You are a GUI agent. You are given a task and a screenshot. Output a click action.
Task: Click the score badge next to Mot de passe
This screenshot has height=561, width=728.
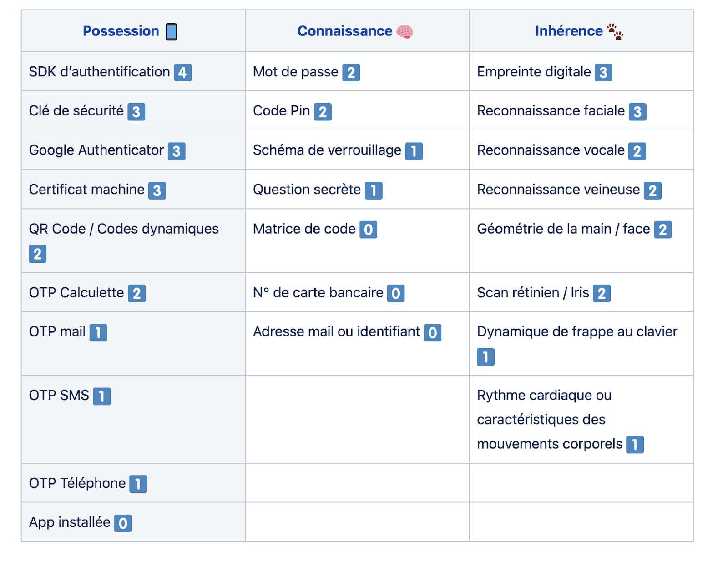(x=351, y=73)
